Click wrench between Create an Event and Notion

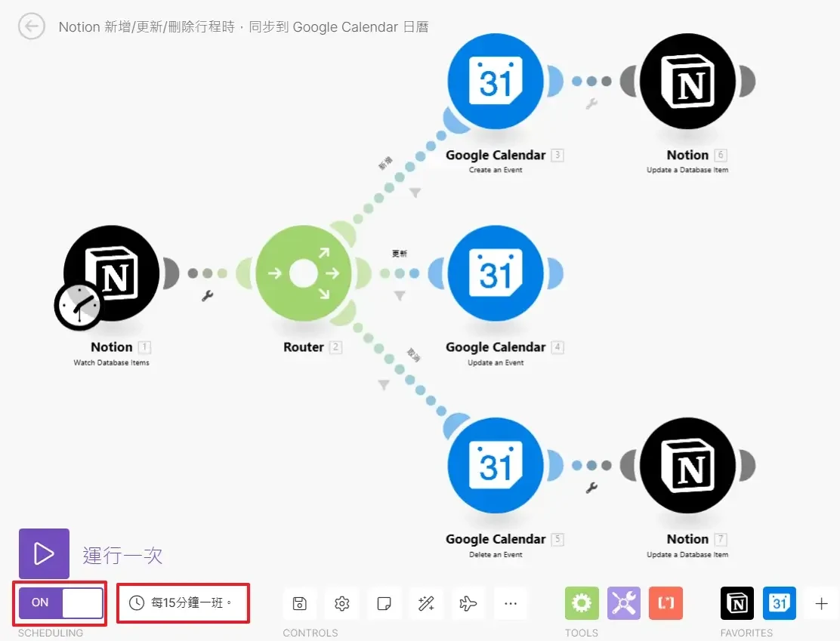(591, 103)
